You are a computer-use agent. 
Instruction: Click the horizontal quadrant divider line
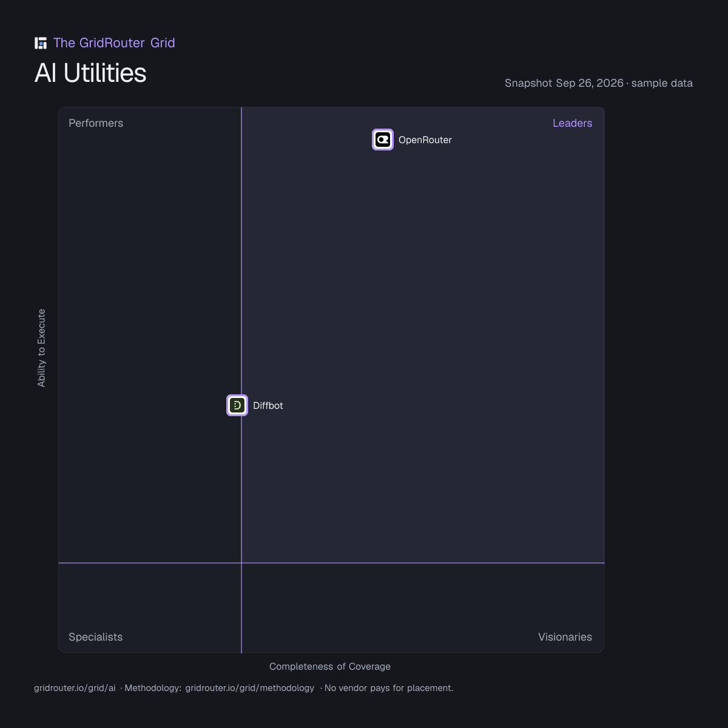coord(425,563)
